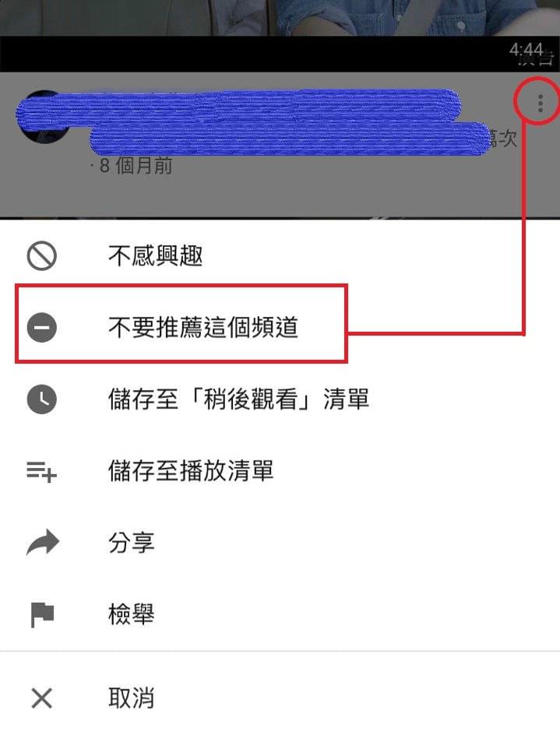Click the not interested circle-slash icon
Image resolution: width=560 pixels, height=746 pixels.
42,256
